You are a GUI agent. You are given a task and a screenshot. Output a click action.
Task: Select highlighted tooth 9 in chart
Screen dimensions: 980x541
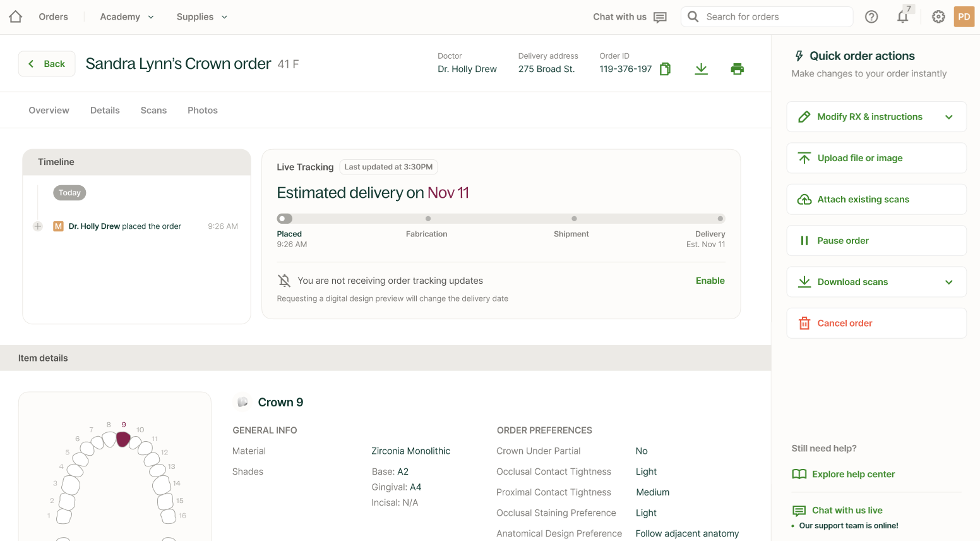tap(123, 439)
